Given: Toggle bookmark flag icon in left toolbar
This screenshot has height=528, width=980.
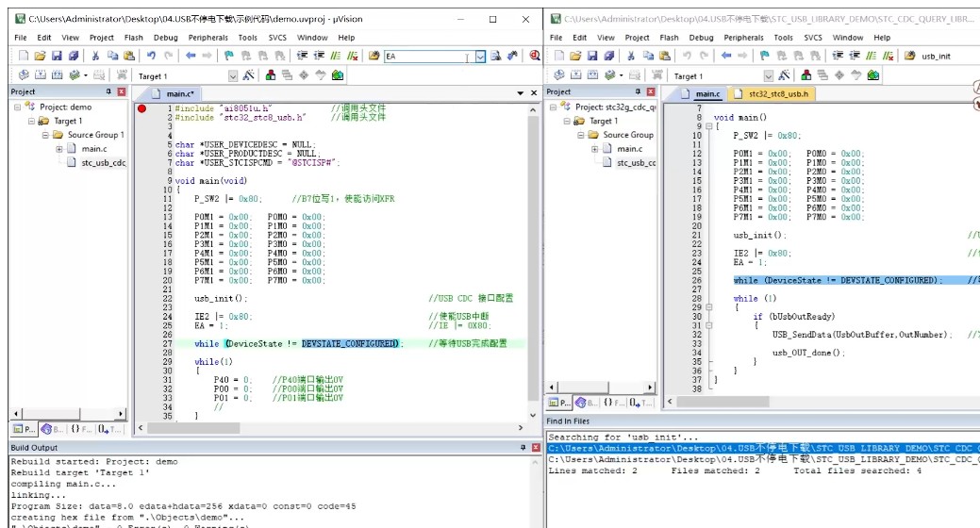Looking at the screenshot, I should click(x=229, y=56).
